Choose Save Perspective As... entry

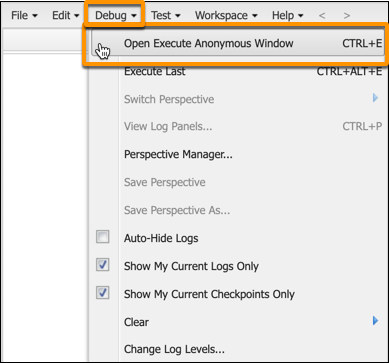coord(238,210)
